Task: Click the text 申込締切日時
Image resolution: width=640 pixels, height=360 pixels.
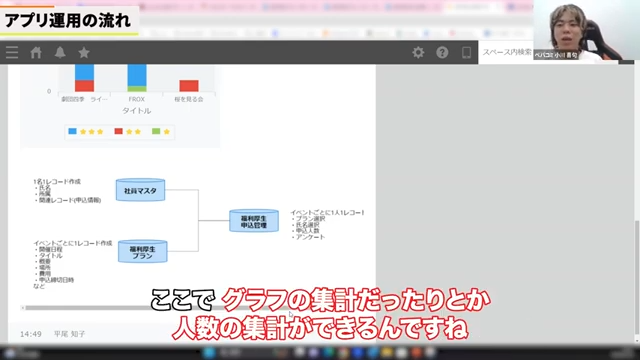Action: (x=56, y=280)
